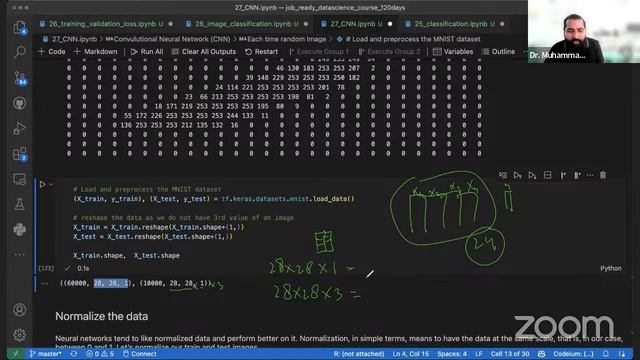The image size is (640, 360).
Task: Open cell output actions ellipsis
Action: click(x=44, y=283)
